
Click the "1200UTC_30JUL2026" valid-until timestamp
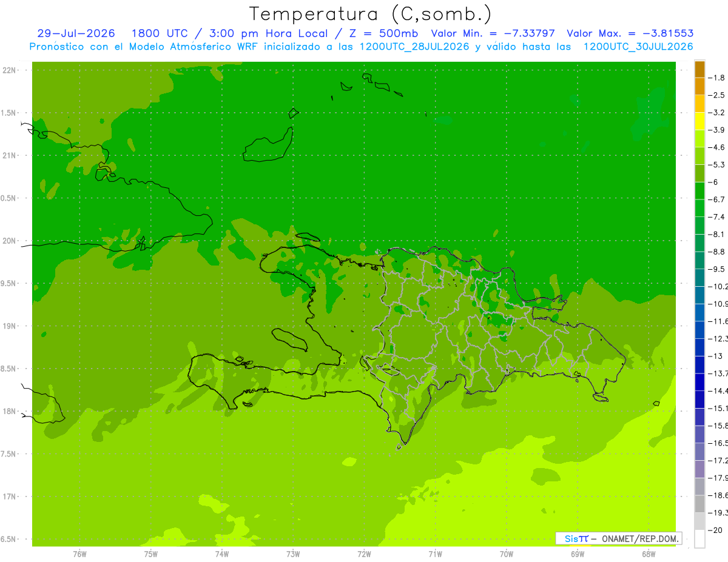point(638,47)
